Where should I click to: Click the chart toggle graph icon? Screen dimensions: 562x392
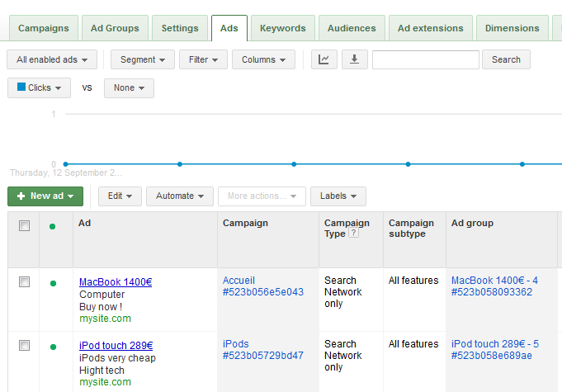[x=324, y=59]
